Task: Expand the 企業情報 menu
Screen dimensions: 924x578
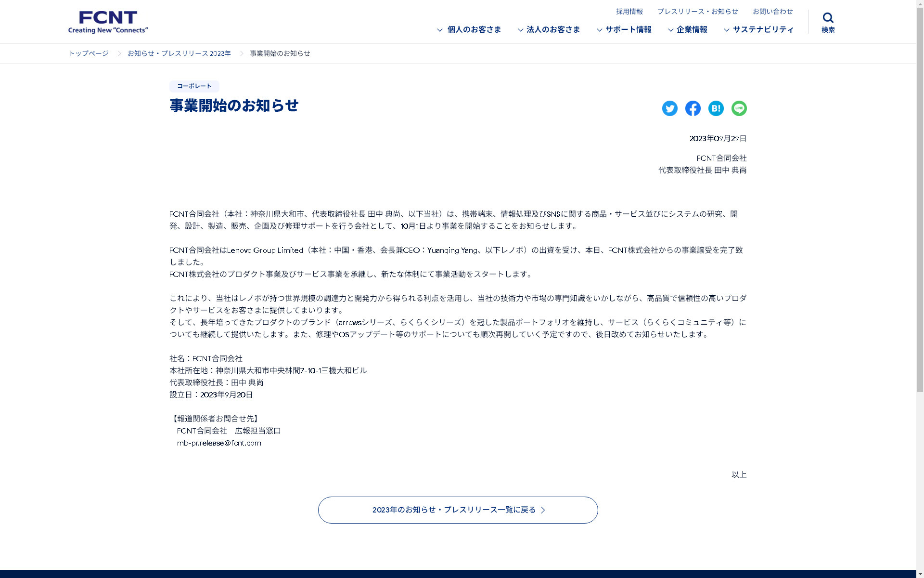Action: 688,30
